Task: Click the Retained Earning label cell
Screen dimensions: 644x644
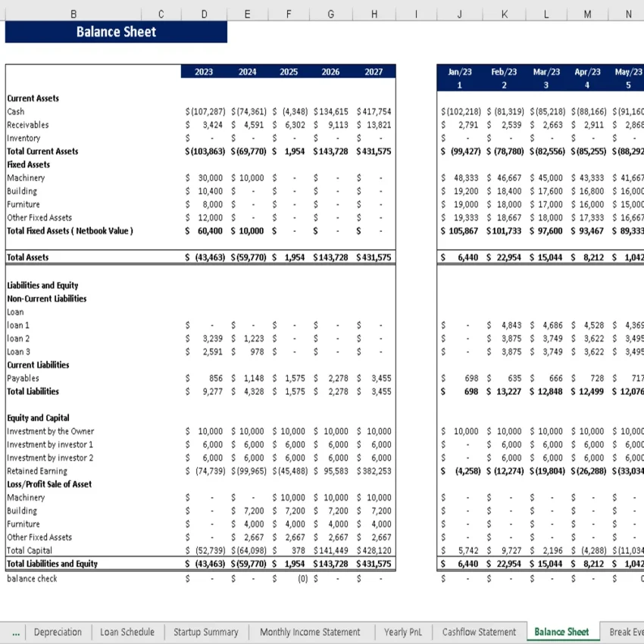Action: click(x=36, y=470)
